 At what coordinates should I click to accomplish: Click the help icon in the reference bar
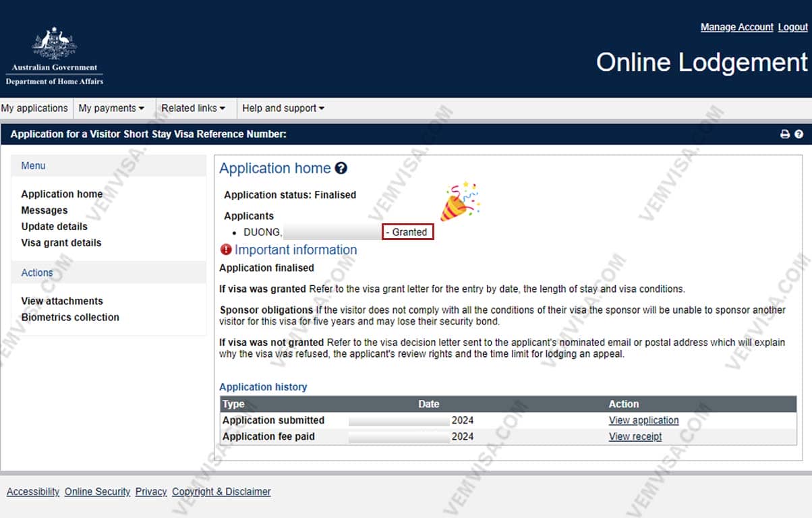[x=799, y=134]
